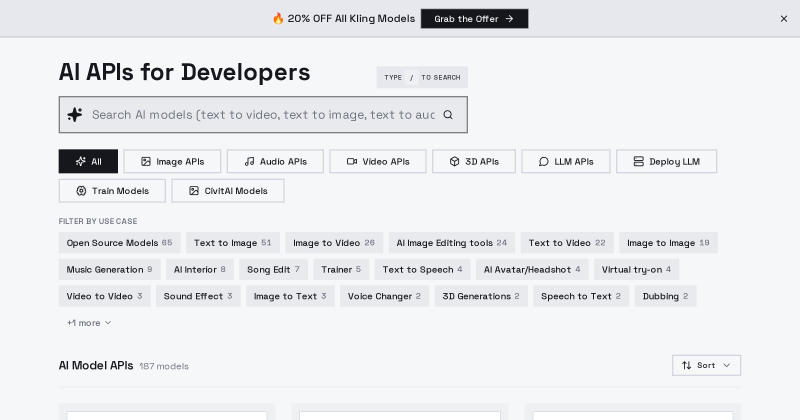Filter by Music Generation

click(x=110, y=269)
